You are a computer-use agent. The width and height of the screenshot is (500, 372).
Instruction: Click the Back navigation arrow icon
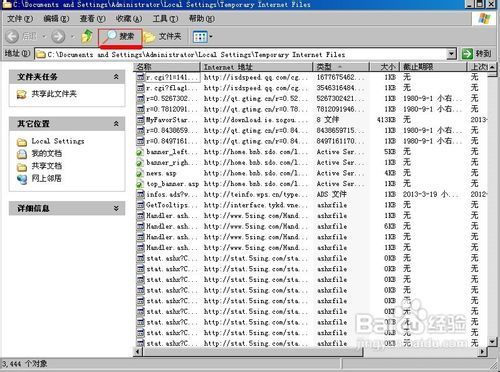click(12, 36)
